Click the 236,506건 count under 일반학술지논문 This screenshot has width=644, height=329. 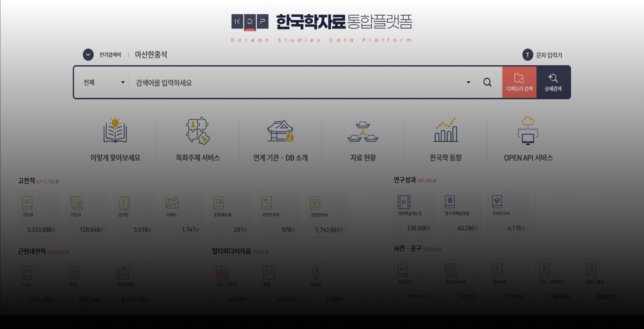[x=419, y=228]
